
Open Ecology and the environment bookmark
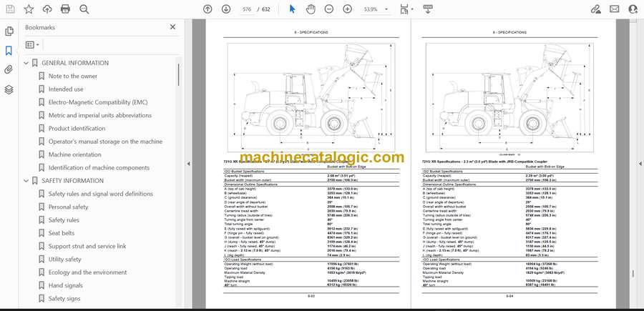87,272
